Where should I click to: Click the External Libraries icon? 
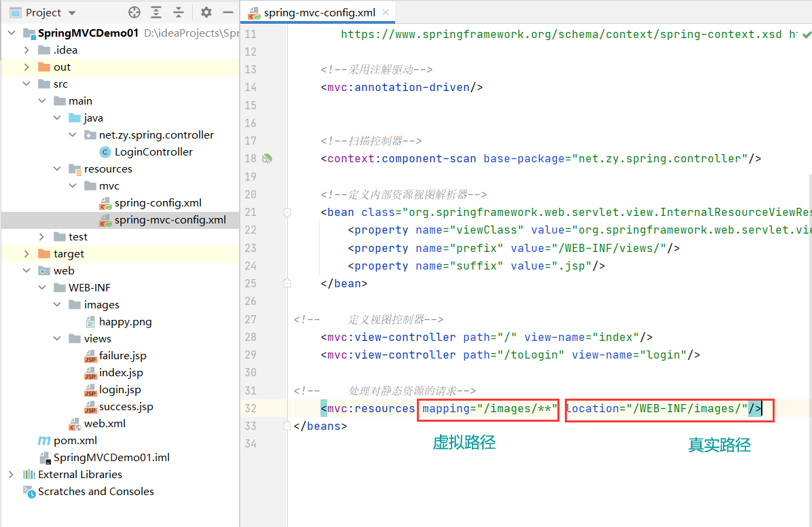[x=29, y=475]
